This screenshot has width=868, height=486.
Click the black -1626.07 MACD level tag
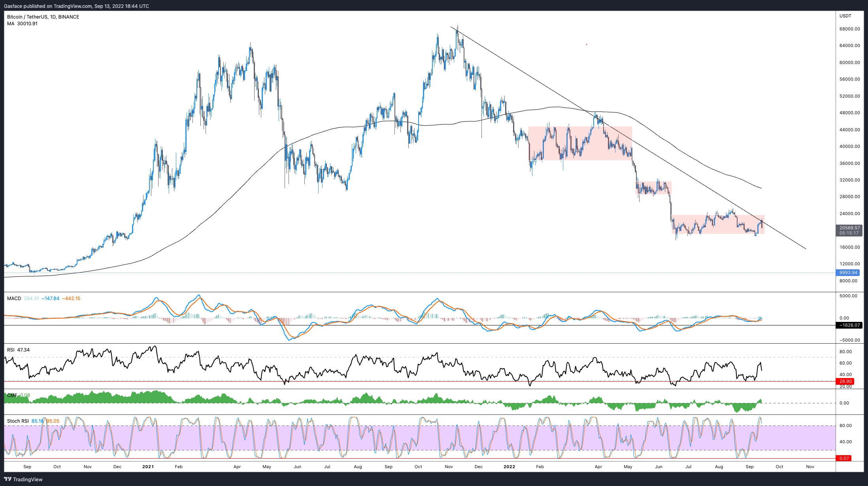pyautogui.click(x=849, y=325)
